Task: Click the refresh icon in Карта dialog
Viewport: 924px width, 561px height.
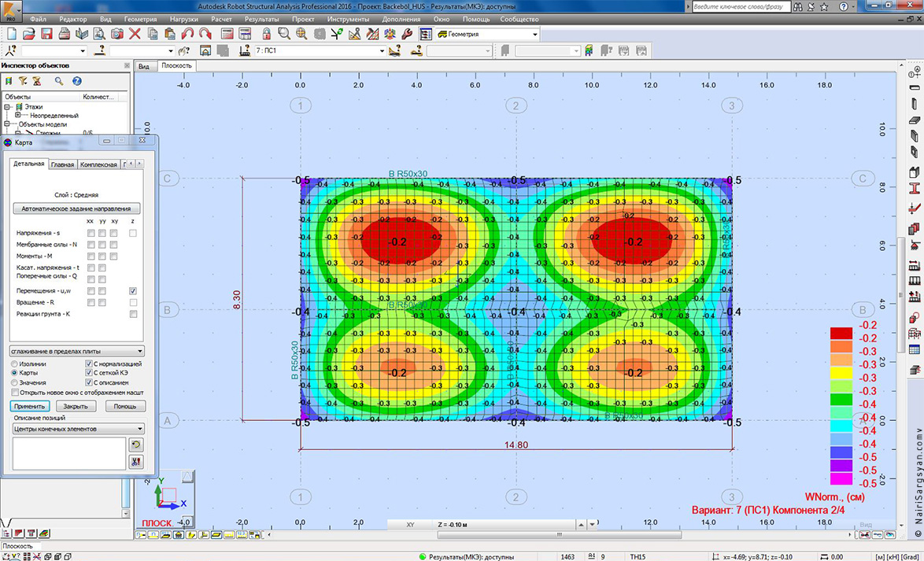Action: pyautogui.click(x=135, y=445)
